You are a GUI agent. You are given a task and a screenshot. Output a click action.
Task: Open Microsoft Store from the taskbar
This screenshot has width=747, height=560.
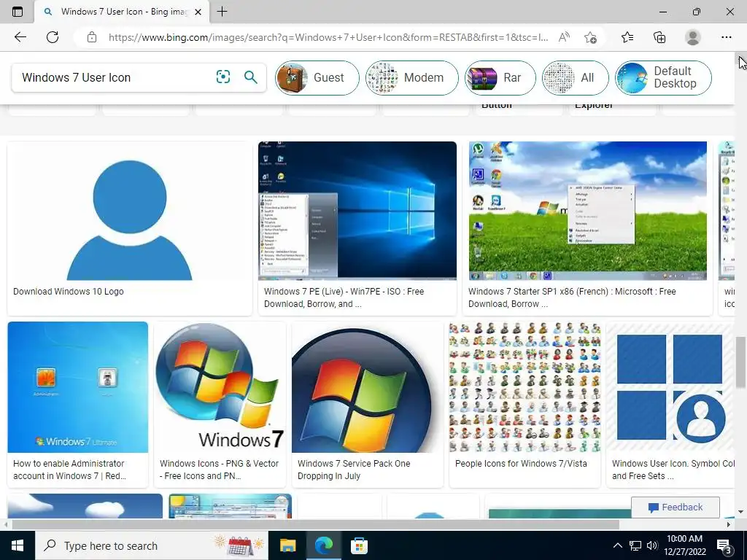click(359, 545)
